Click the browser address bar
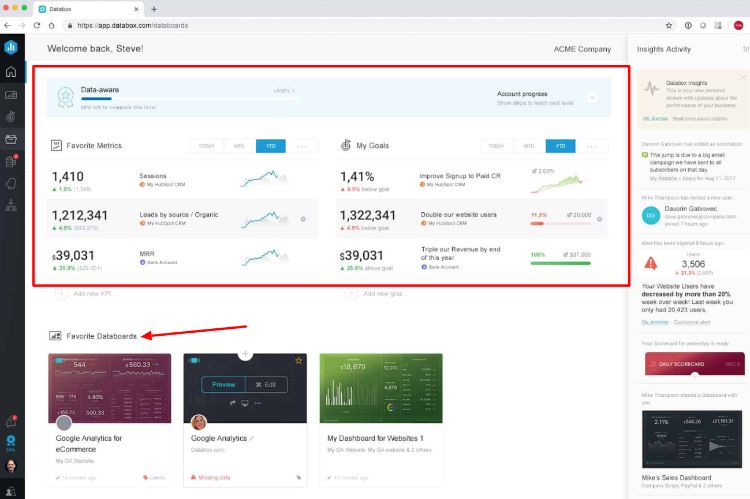This screenshot has height=499, width=750. coord(364,25)
